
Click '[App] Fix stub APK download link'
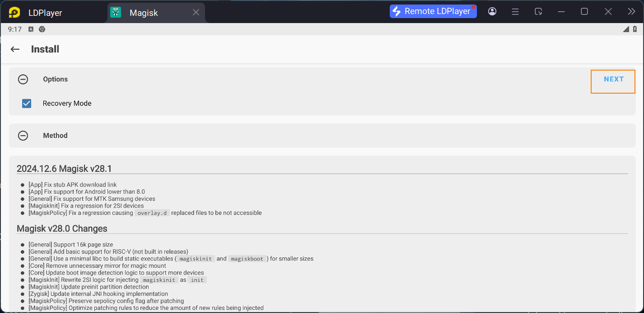[73, 185]
